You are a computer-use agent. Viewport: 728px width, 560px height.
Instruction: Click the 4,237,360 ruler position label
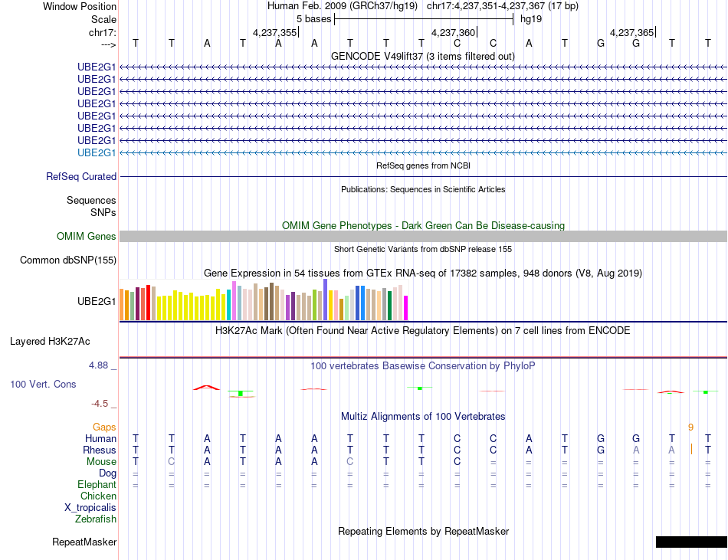[x=453, y=32]
